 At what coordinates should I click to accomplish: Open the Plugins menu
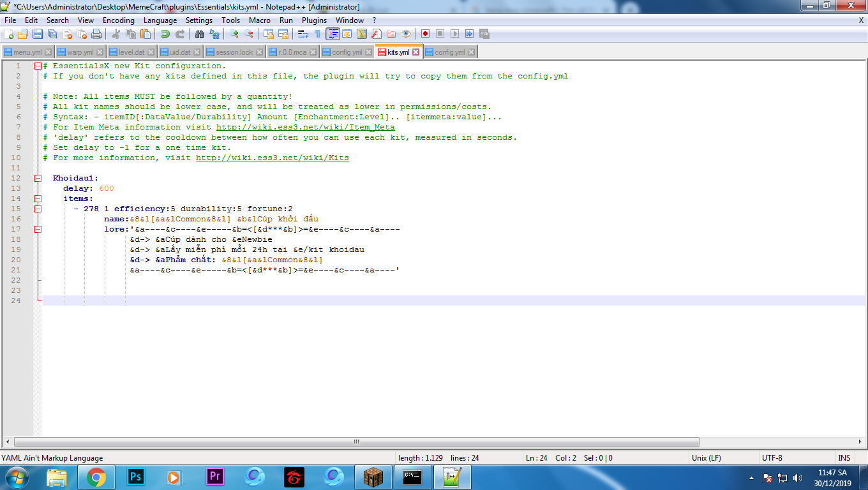[x=314, y=20]
